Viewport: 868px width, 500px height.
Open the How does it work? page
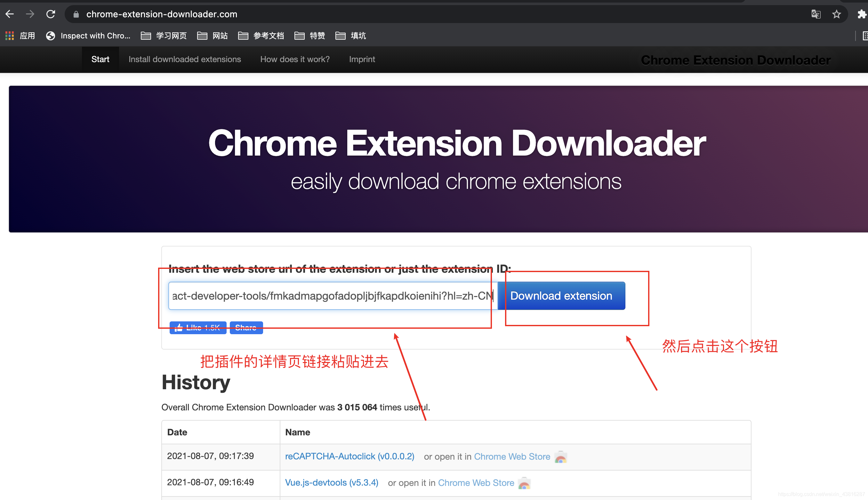[x=295, y=60]
